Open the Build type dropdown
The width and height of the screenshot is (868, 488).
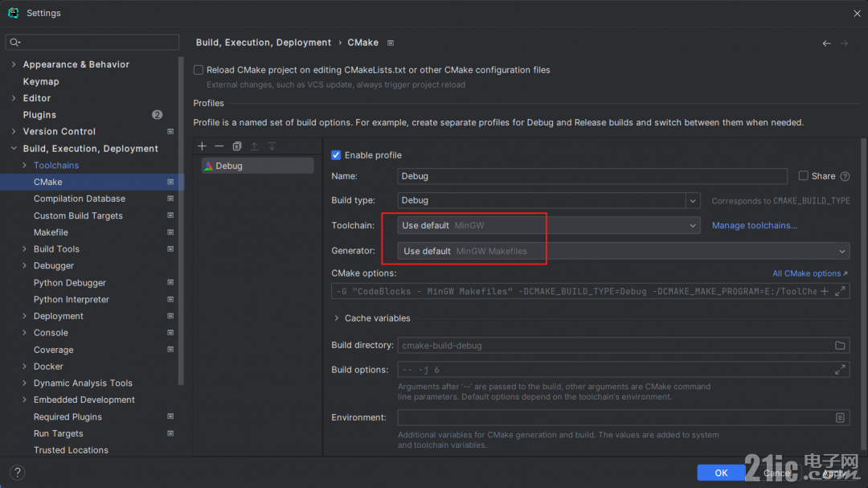(x=693, y=200)
